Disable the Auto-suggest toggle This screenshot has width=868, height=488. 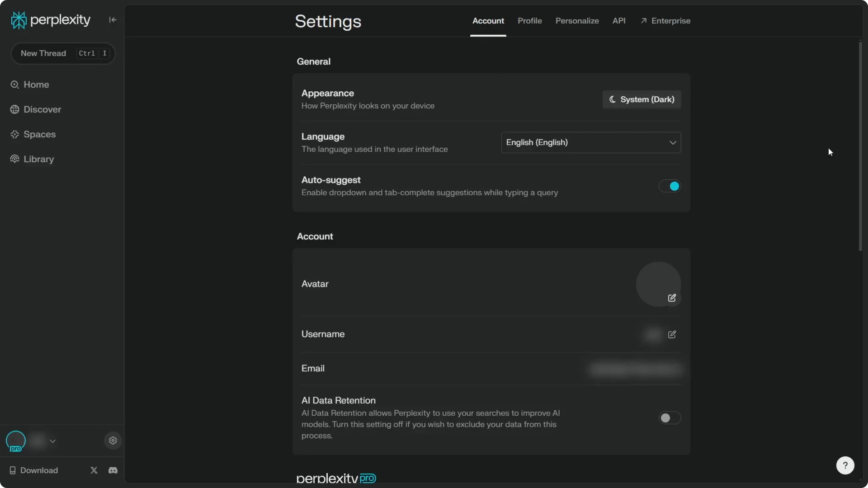click(670, 186)
